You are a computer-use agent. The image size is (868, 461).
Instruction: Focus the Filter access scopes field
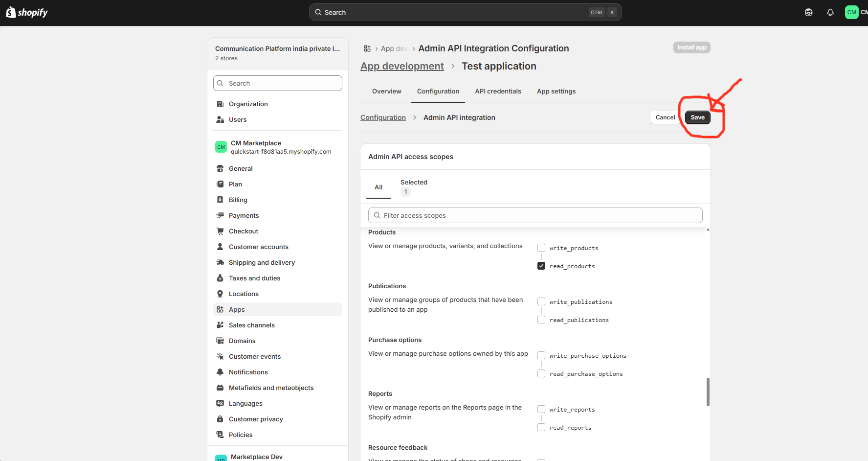click(535, 215)
